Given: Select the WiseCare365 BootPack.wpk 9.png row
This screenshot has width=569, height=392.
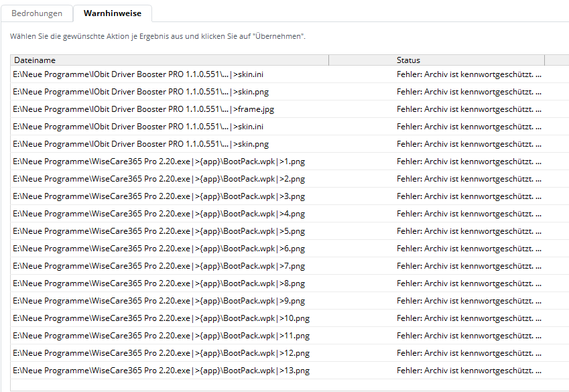Looking at the screenshot, I should click(x=290, y=301).
